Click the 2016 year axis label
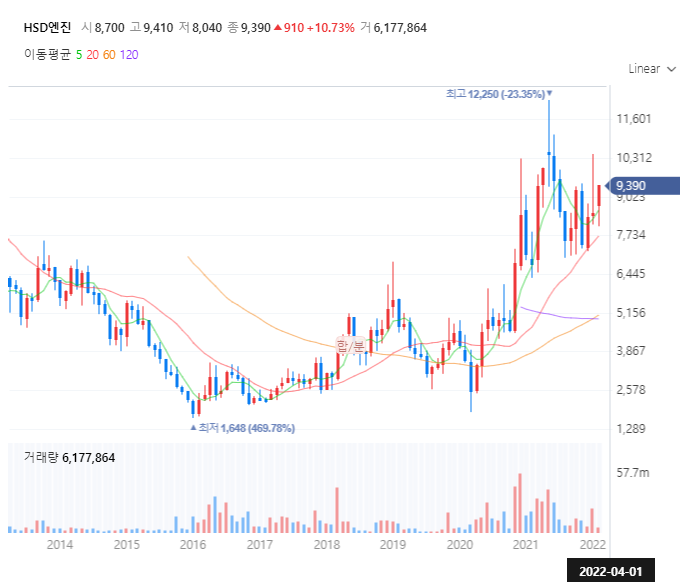Screen dimensions: 680x582 (x=193, y=545)
